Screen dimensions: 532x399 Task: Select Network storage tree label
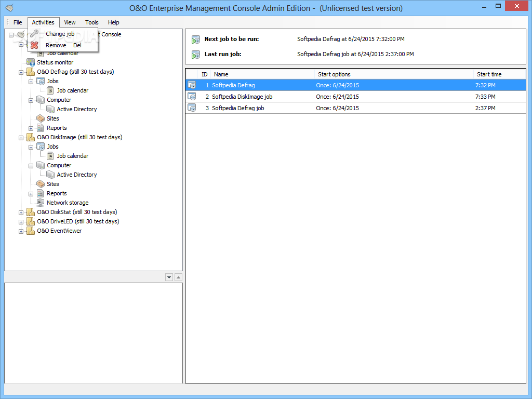point(68,203)
